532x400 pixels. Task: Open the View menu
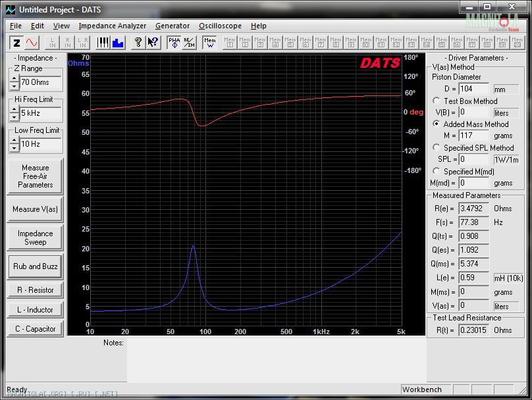(61, 26)
